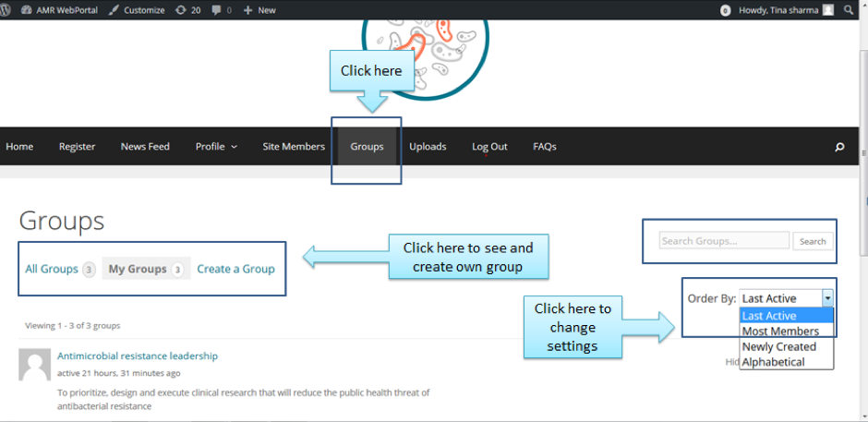The width and height of the screenshot is (868, 422).
Task: Click the AMR WebPortal dashboard icon
Action: [28, 9]
